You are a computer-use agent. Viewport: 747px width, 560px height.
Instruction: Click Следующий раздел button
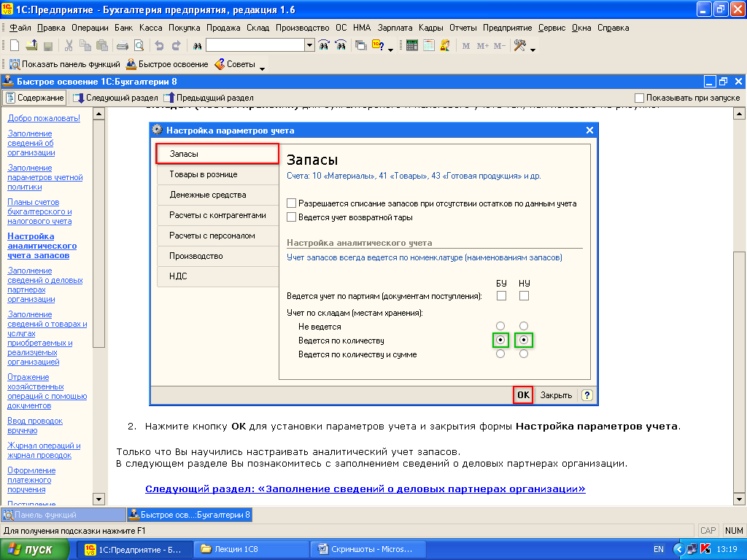click(x=115, y=98)
